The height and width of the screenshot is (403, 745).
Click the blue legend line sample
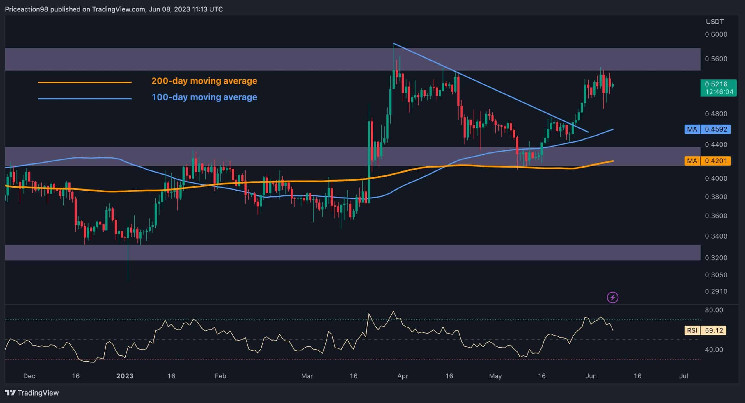click(85, 98)
